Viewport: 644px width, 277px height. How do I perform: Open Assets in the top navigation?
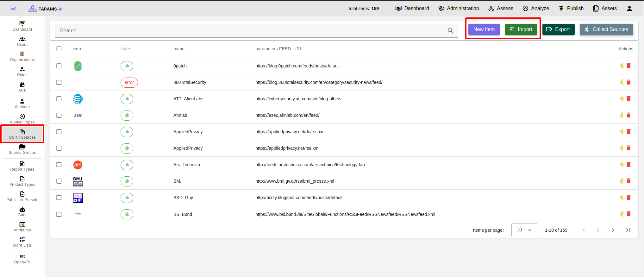coord(605,9)
